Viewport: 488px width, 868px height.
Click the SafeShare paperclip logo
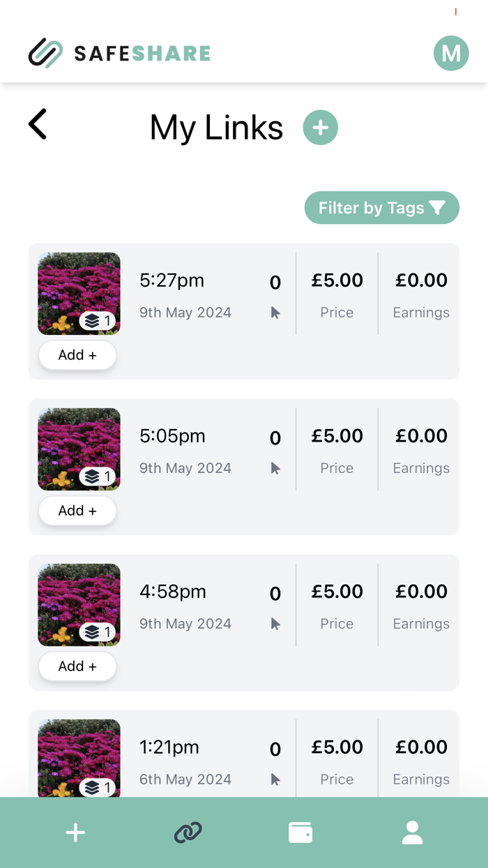tap(46, 53)
